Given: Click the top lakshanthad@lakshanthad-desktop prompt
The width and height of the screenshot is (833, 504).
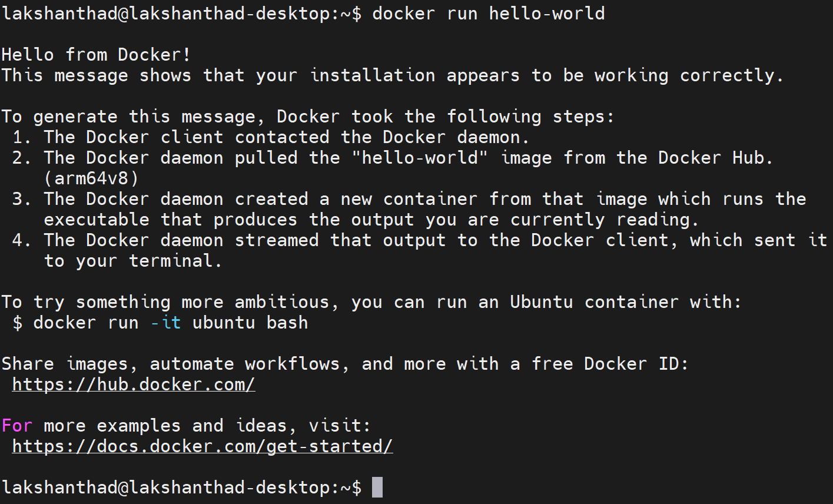Looking at the screenshot, I should [182, 13].
